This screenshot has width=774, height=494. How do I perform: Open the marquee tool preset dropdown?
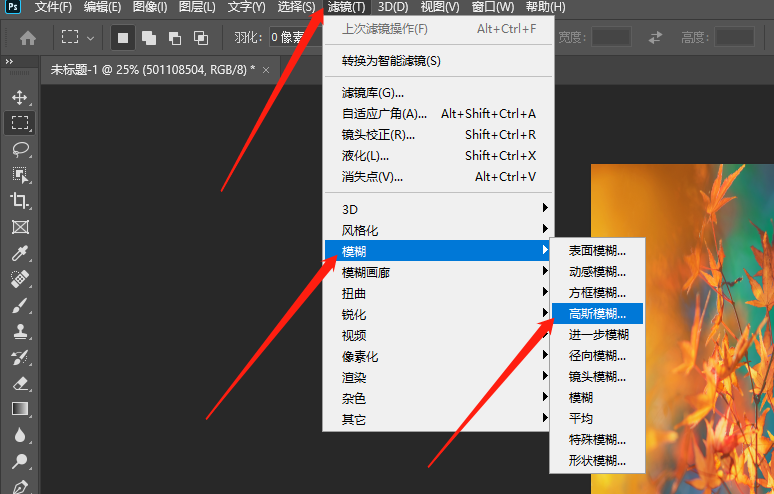[x=90, y=38]
